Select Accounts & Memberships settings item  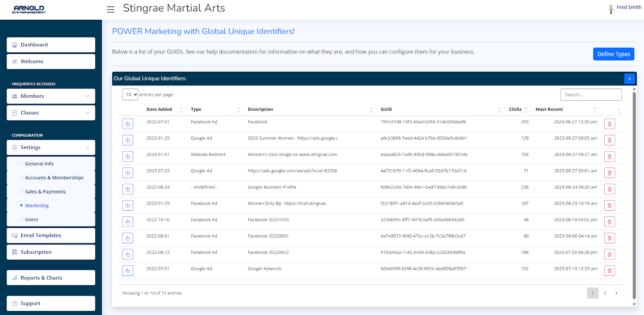tap(54, 178)
